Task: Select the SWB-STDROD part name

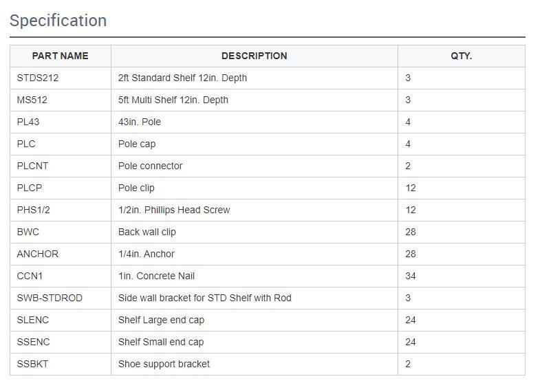Action: (50, 298)
